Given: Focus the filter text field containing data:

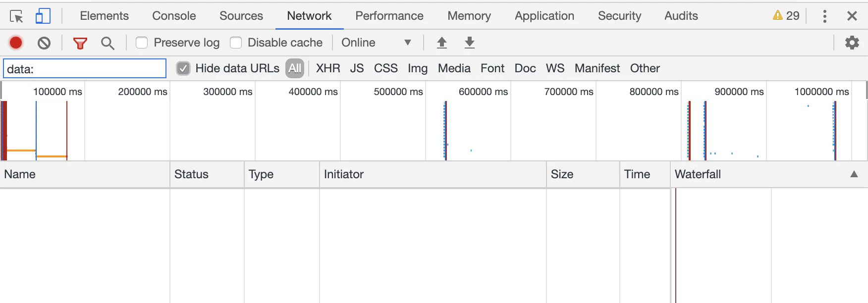Looking at the screenshot, I should [x=85, y=68].
